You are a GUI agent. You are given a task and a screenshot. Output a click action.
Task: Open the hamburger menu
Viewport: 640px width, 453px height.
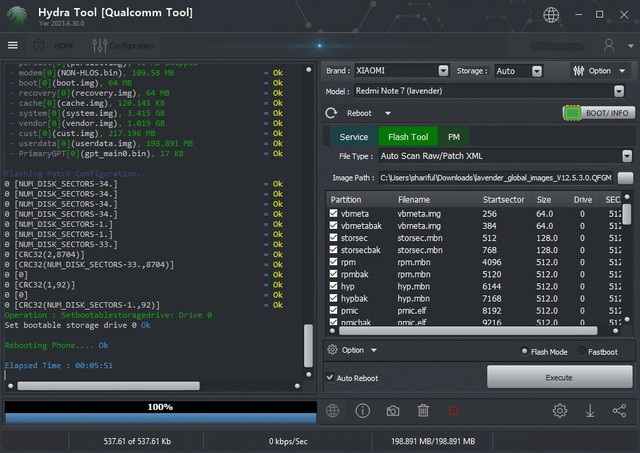click(13, 45)
